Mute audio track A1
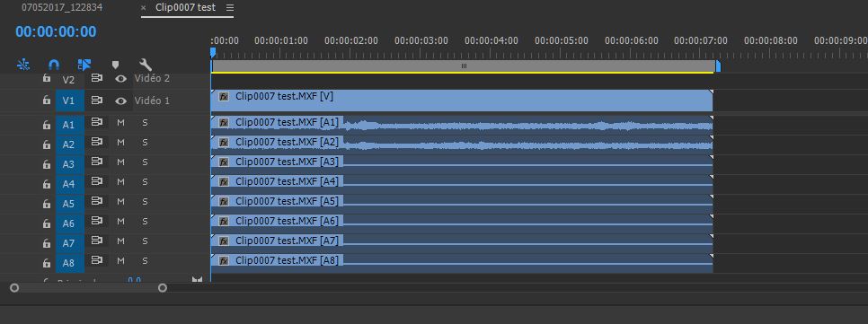The image size is (868, 324). pos(120,123)
